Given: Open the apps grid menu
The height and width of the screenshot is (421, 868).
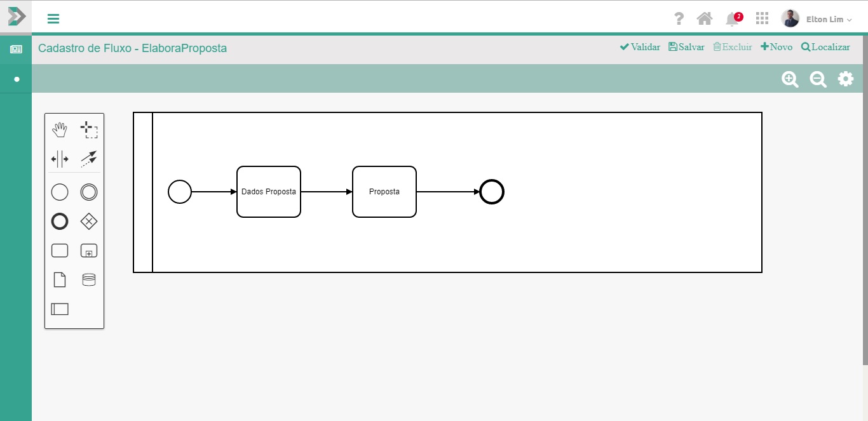Looking at the screenshot, I should 762,18.
